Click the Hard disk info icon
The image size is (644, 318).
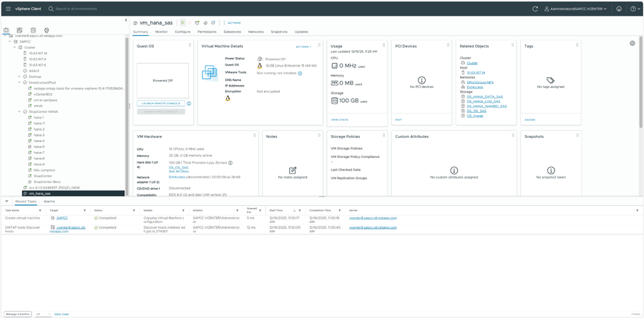point(230,163)
